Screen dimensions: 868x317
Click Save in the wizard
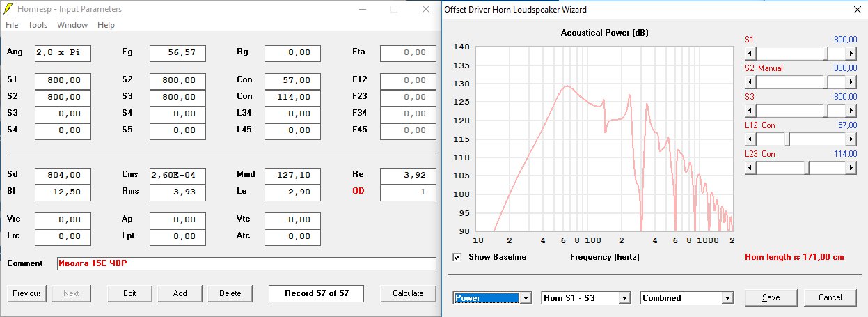pyautogui.click(x=771, y=297)
